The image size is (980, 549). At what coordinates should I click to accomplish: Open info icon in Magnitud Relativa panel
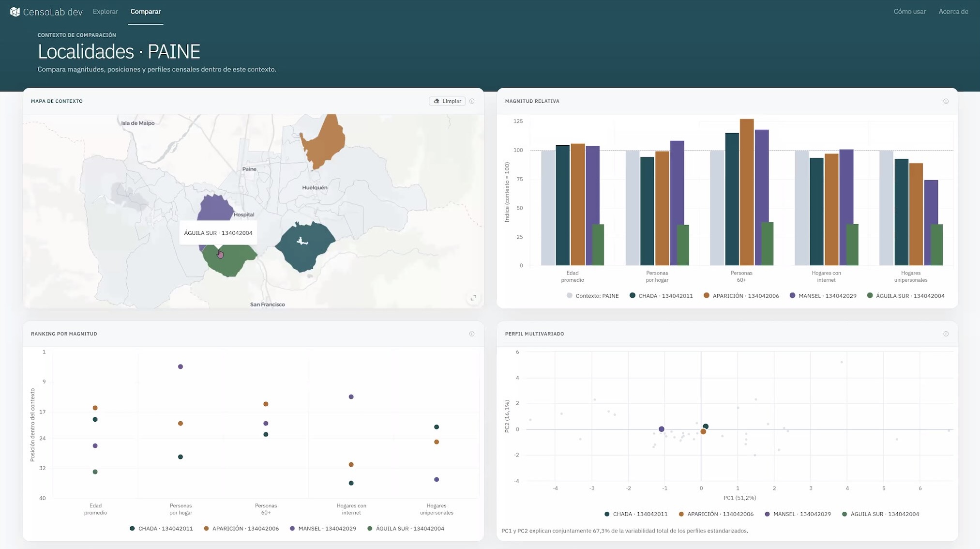pyautogui.click(x=946, y=101)
